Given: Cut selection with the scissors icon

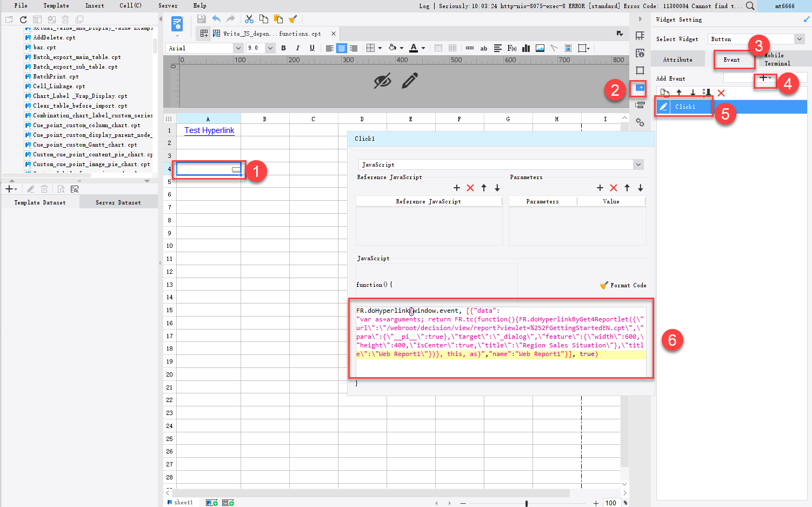Looking at the screenshot, I should click(x=249, y=19).
